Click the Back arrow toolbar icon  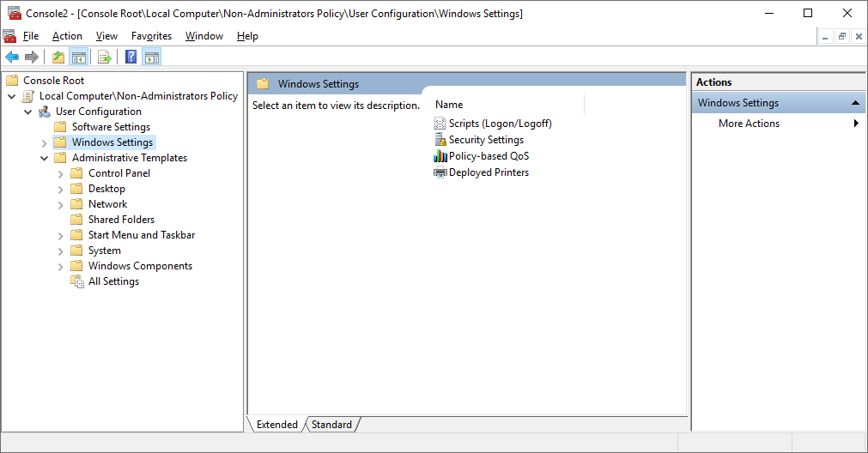pos(12,57)
